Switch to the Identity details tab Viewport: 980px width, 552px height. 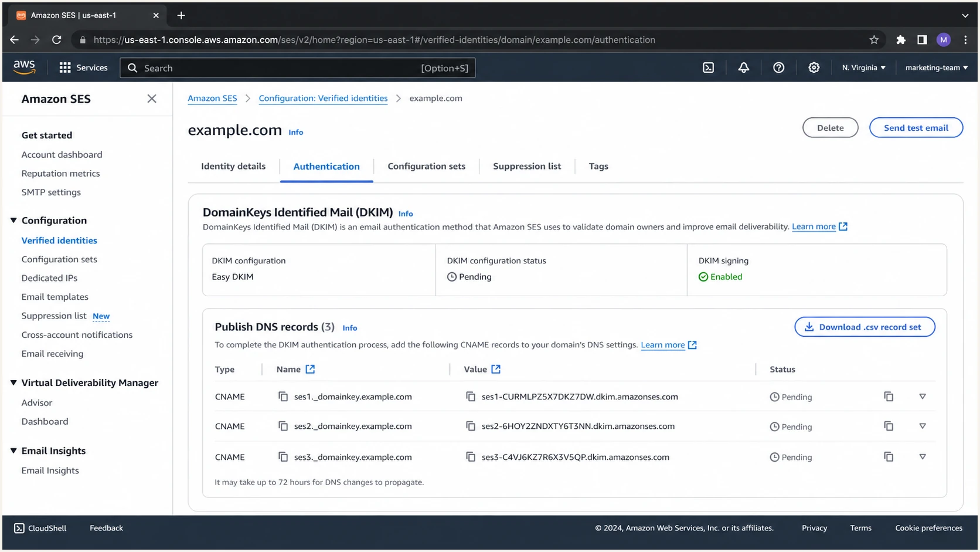[233, 166]
